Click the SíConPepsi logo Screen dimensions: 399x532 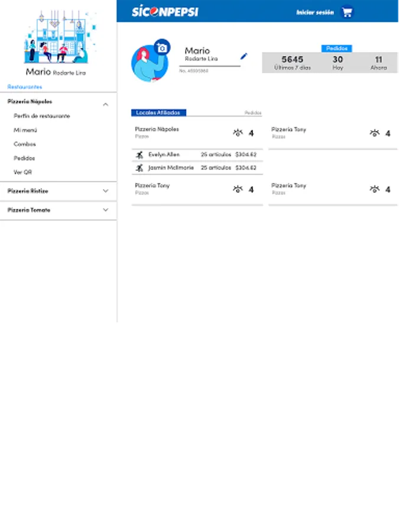coord(165,12)
